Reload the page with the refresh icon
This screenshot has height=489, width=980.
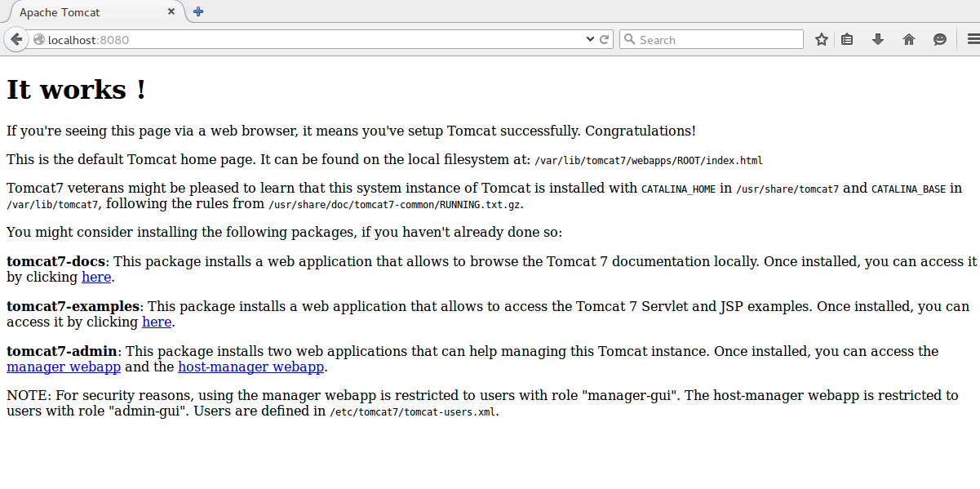point(605,39)
